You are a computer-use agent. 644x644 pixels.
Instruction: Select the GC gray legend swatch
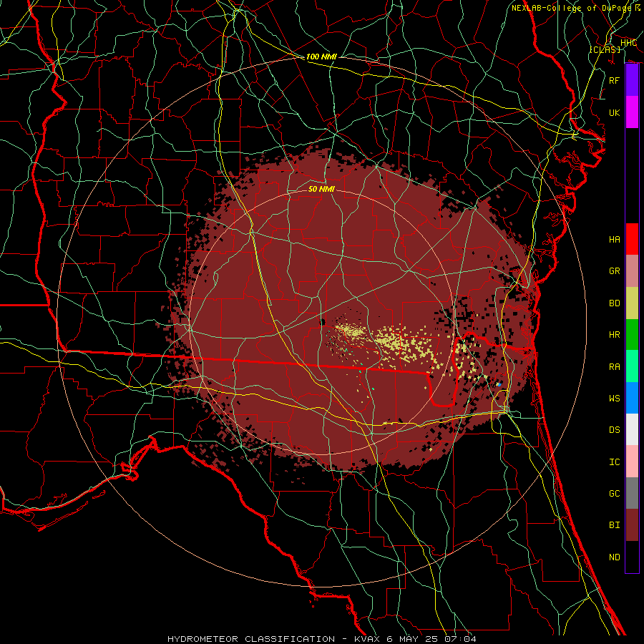pos(632,493)
